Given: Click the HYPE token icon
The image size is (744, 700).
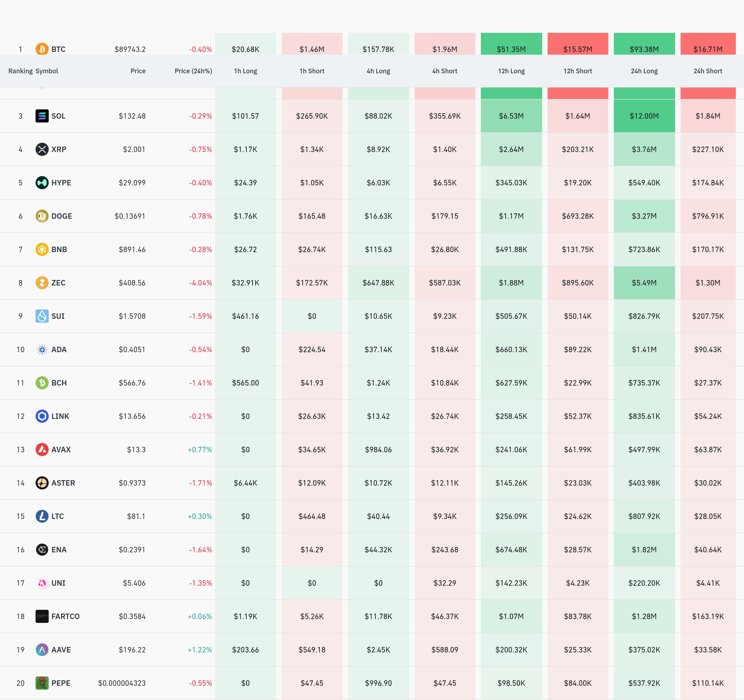Looking at the screenshot, I should pos(42,183).
